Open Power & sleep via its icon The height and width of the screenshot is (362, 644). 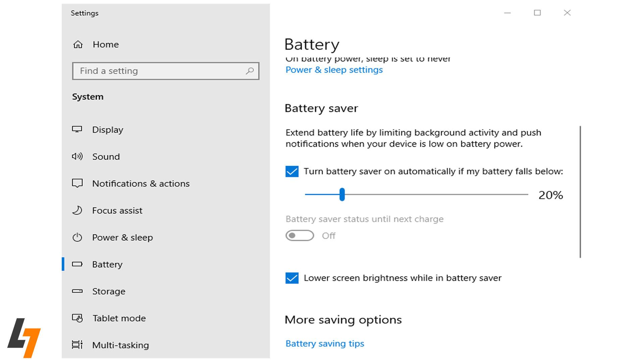pos(77,237)
